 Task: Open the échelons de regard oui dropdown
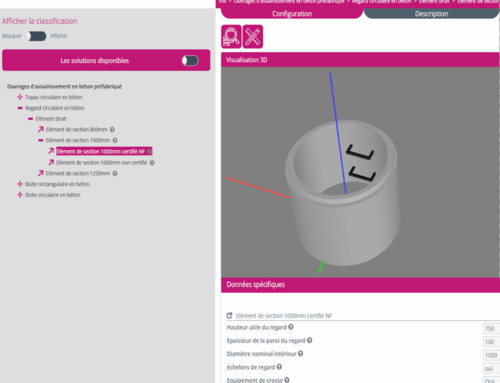tap(491, 369)
